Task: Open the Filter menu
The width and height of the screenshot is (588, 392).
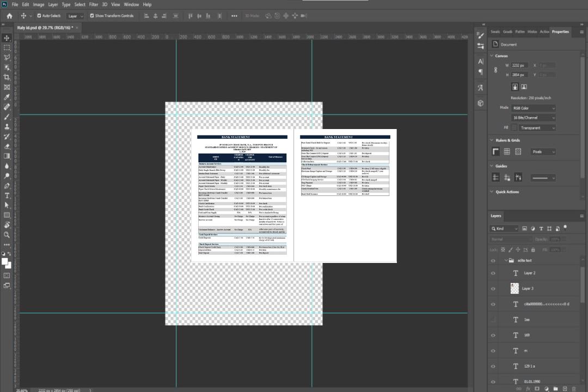Action: 94,4
